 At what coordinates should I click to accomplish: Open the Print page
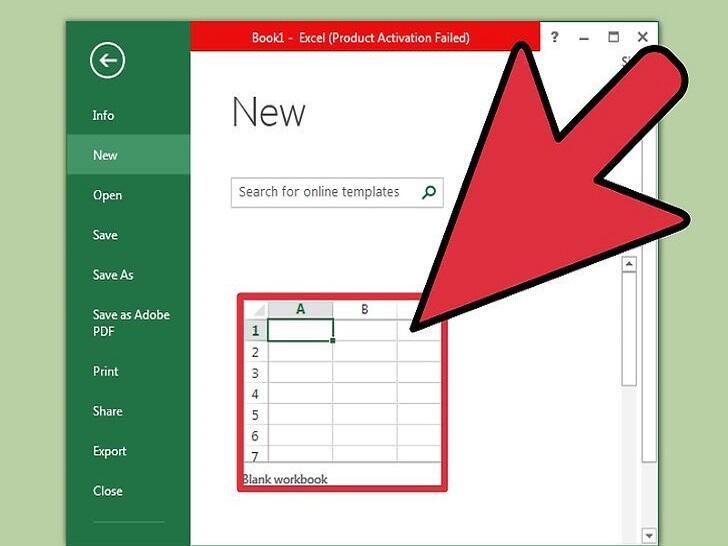click(105, 371)
